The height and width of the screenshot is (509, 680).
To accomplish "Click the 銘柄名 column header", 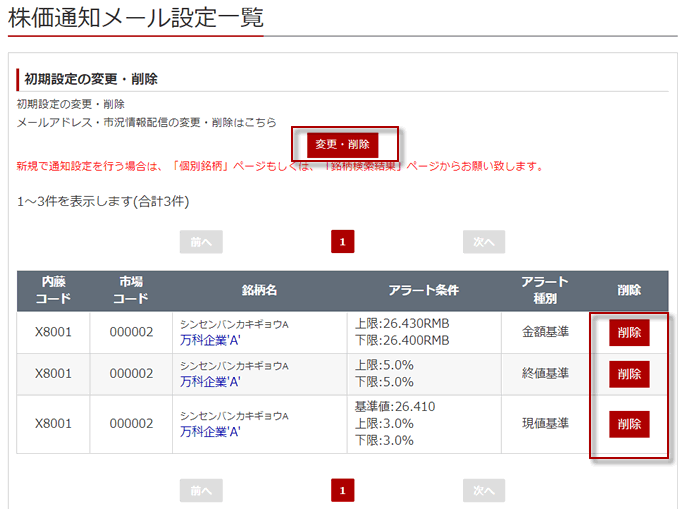I will point(259,290).
